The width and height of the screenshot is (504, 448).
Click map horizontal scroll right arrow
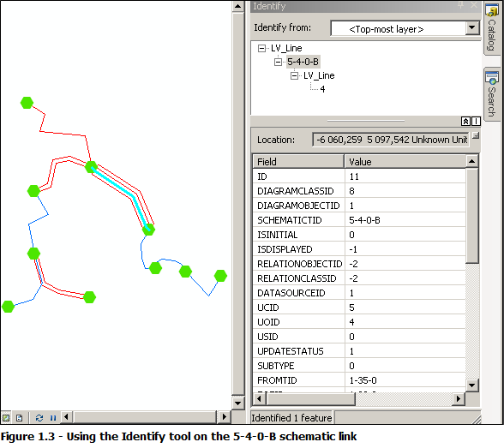225,417
